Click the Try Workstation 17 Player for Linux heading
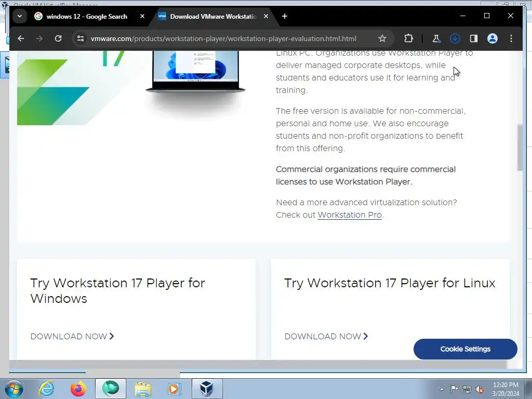Image resolution: width=532 pixels, height=399 pixels. [x=390, y=283]
